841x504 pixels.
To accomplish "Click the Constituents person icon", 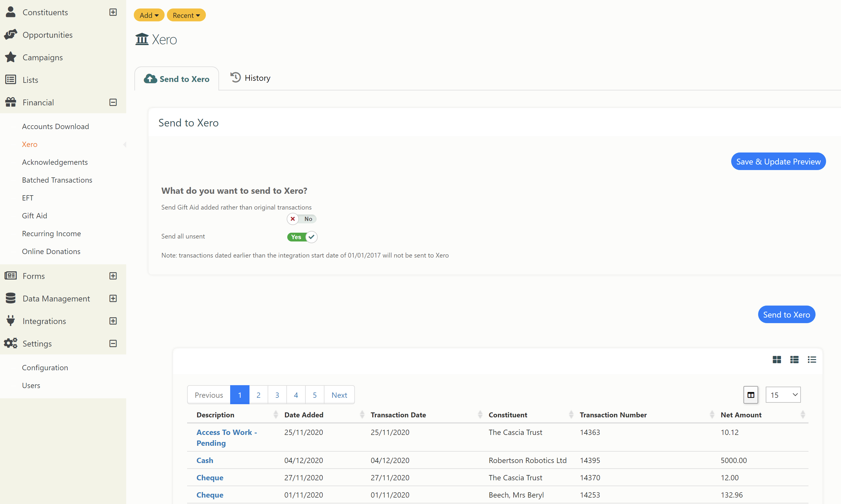I will click(11, 12).
